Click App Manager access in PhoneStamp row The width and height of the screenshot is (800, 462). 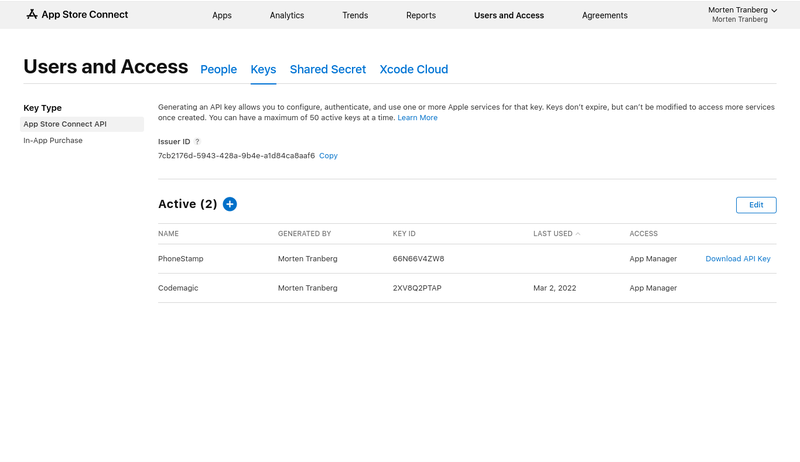tap(653, 259)
